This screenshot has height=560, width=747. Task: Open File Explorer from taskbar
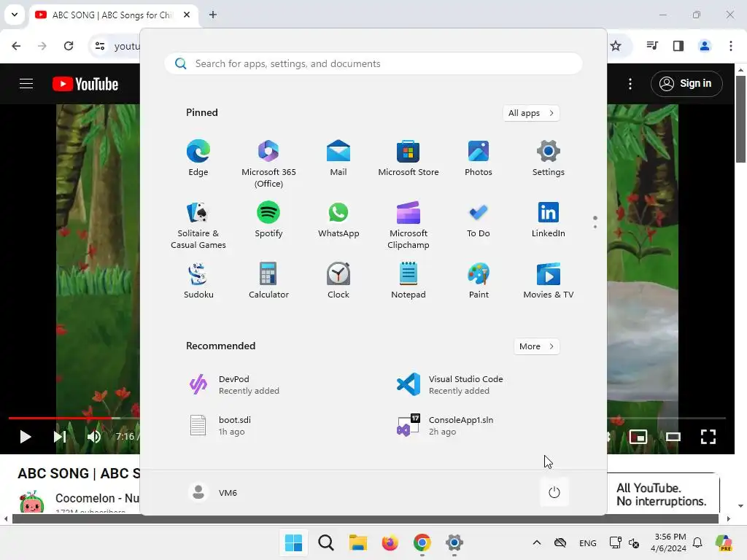[x=357, y=542]
